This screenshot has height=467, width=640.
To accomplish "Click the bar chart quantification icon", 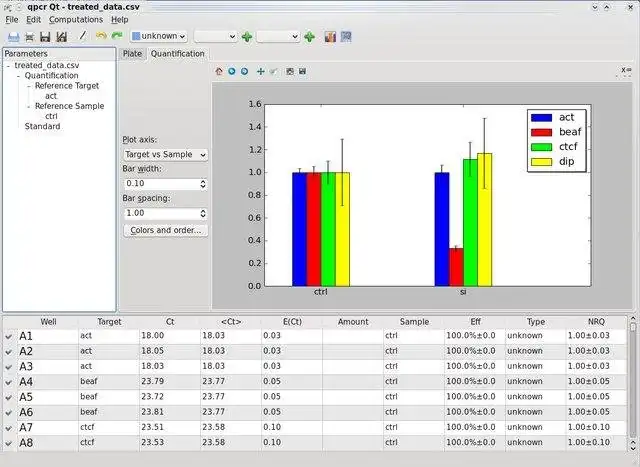I will (x=330, y=37).
